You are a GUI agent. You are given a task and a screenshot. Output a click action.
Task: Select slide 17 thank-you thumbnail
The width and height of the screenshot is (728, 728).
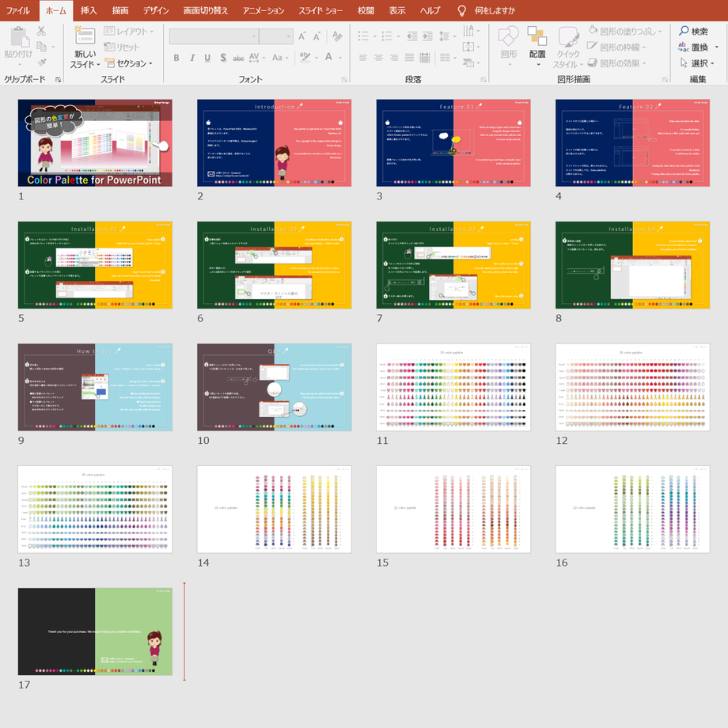point(95,631)
